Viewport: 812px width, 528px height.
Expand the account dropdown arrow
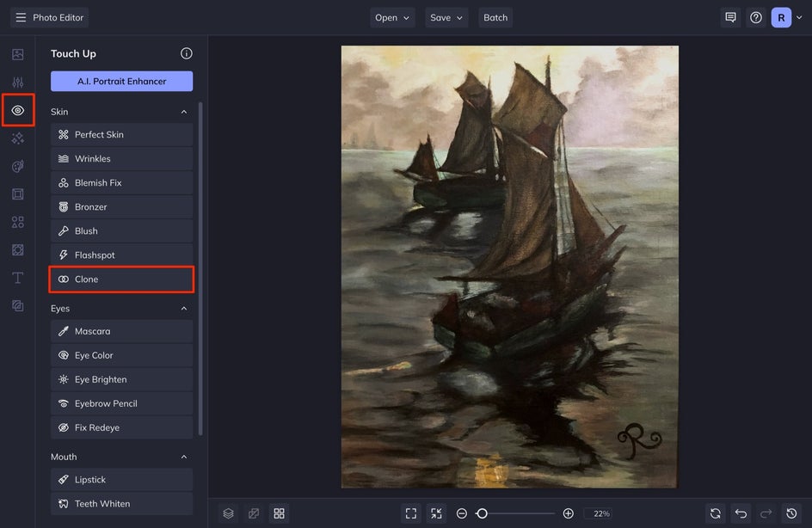coord(800,17)
